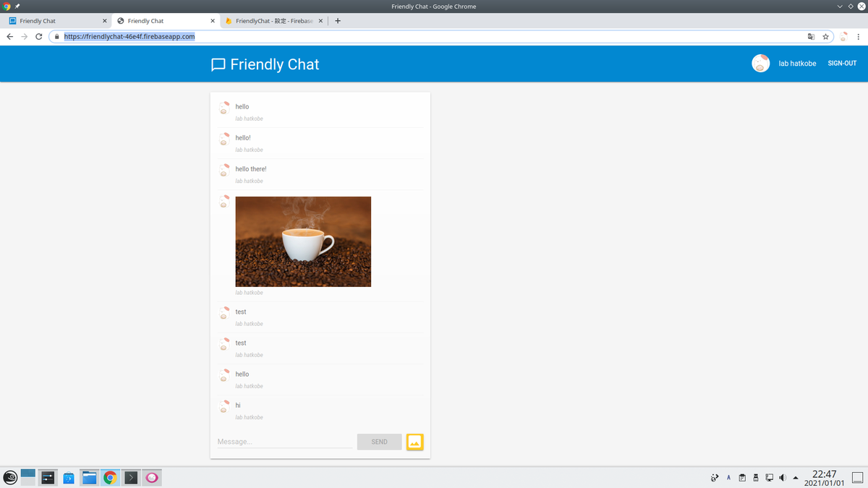Click the Friendly Chat header title

pos(275,64)
